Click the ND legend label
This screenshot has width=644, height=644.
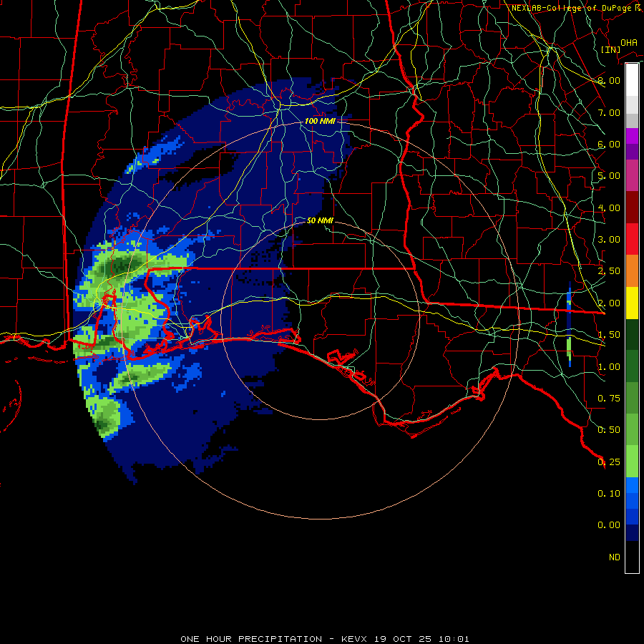(x=615, y=557)
